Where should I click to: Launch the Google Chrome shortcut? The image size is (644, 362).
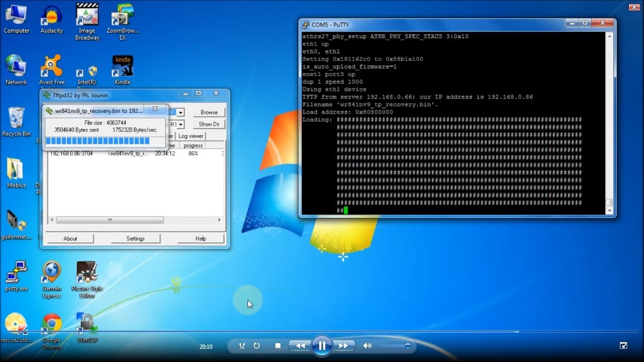(51, 330)
